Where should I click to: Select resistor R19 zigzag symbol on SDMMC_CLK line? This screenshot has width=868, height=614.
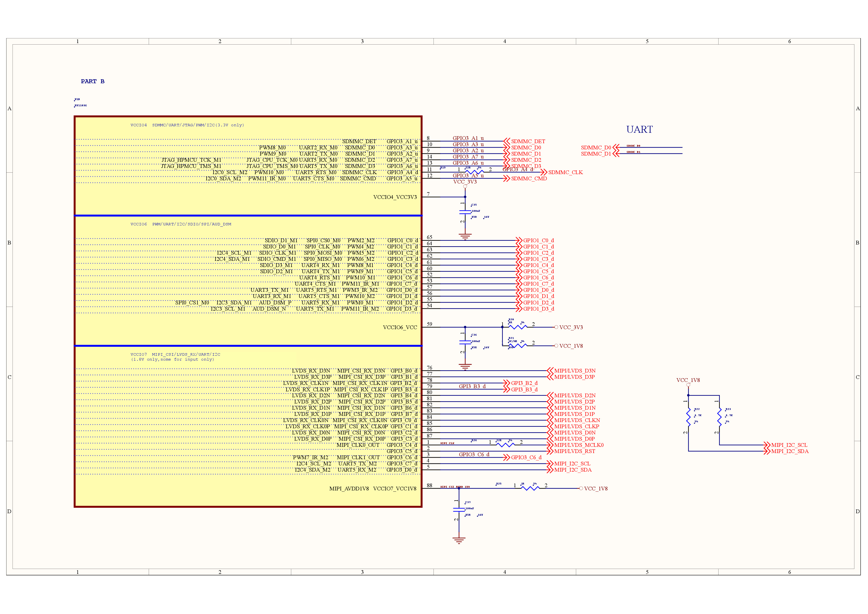(x=474, y=172)
